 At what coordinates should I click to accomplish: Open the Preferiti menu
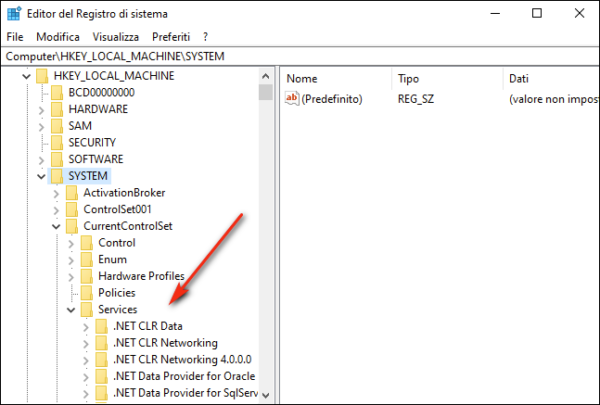(171, 37)
